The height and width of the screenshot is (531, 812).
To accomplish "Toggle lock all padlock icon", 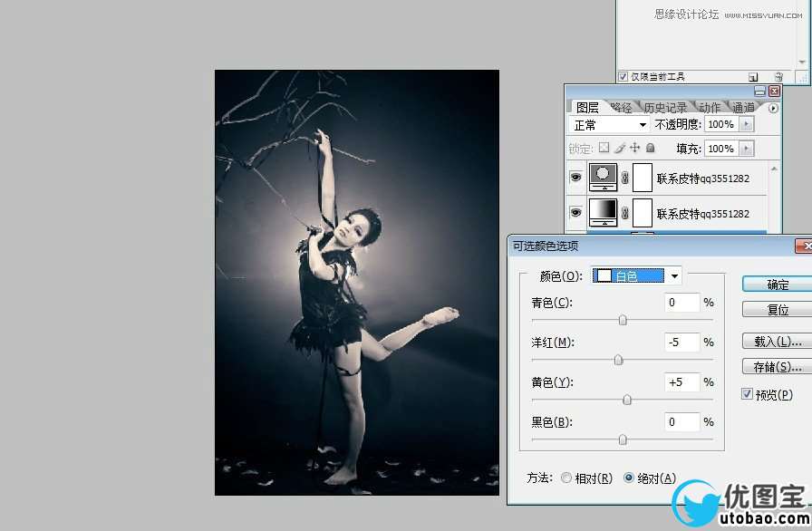I will [651, 148].
